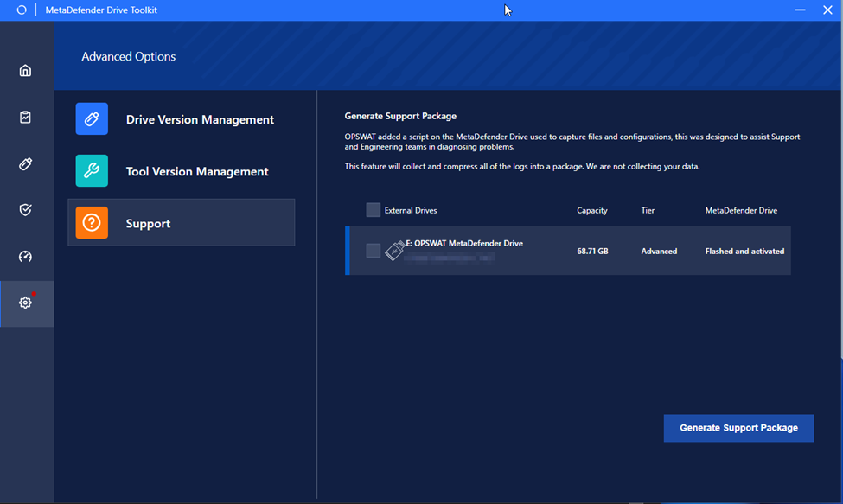The image size is (843, 504).
Task: Click the Advanced tier value
Action: click(x=659, y=251)
